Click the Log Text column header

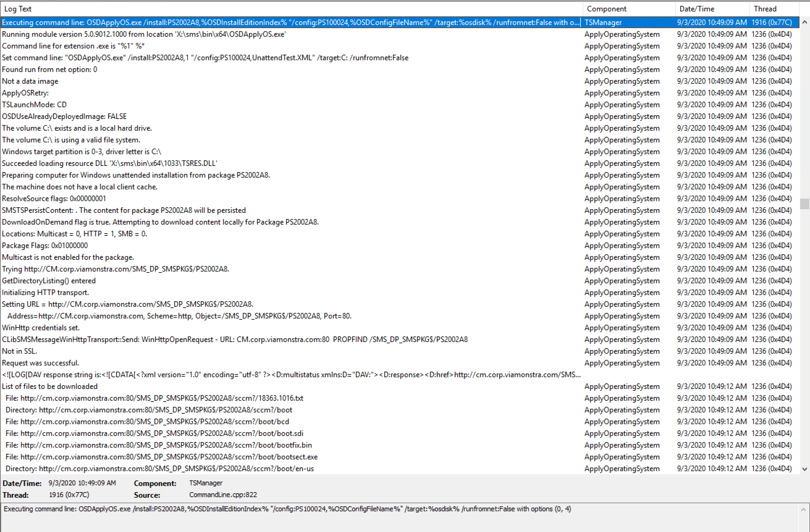[x=18, y=9]
